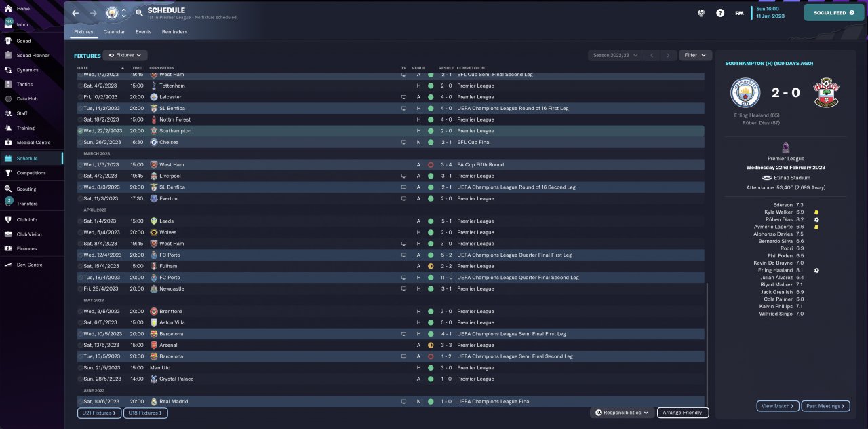Go to next season arrow
868x429 pixels.
[669, 55]
